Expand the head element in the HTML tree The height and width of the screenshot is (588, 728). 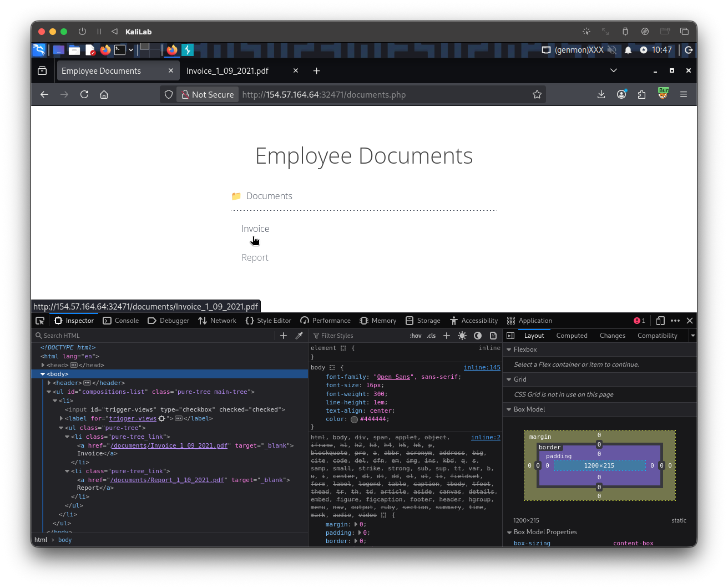coord(43,365)
